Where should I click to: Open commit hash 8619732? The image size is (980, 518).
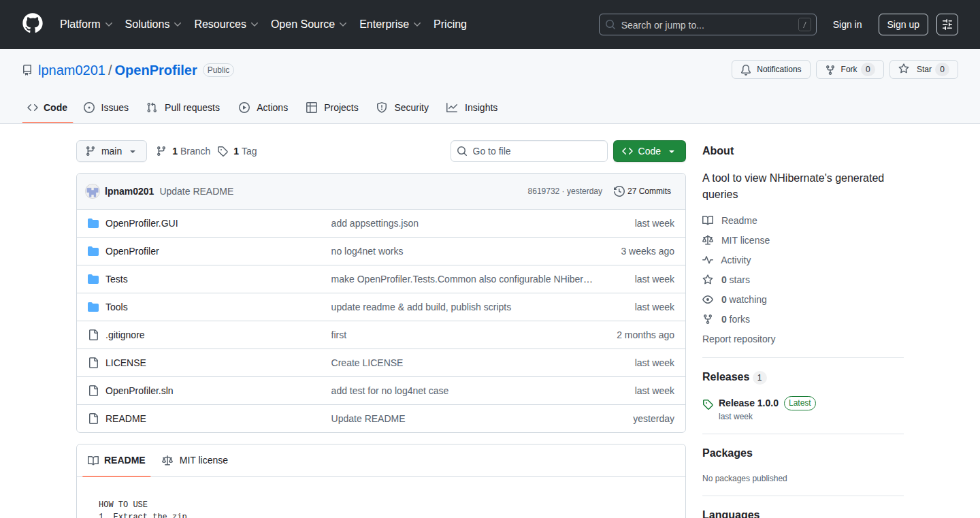click(x=544, y=191)
